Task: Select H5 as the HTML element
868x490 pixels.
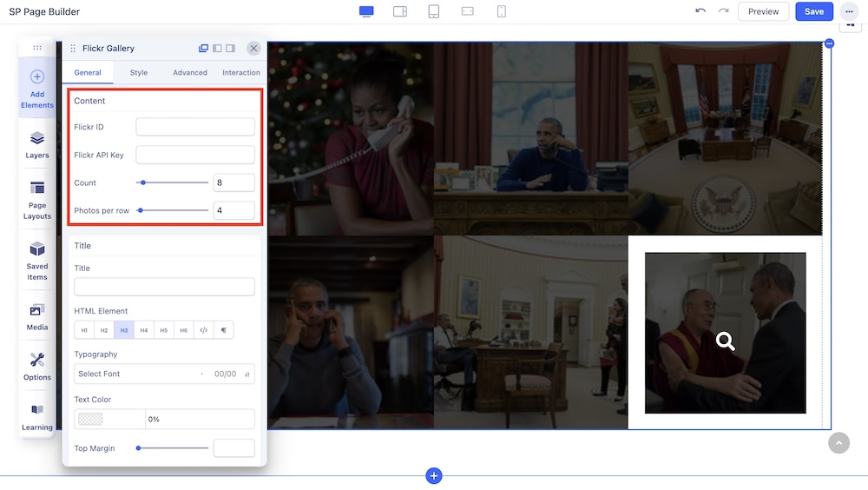Action: click(163, 330)
